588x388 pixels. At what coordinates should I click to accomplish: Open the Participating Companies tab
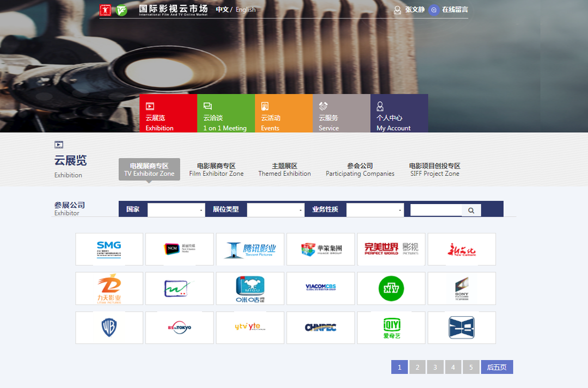[x=360, y=170]
